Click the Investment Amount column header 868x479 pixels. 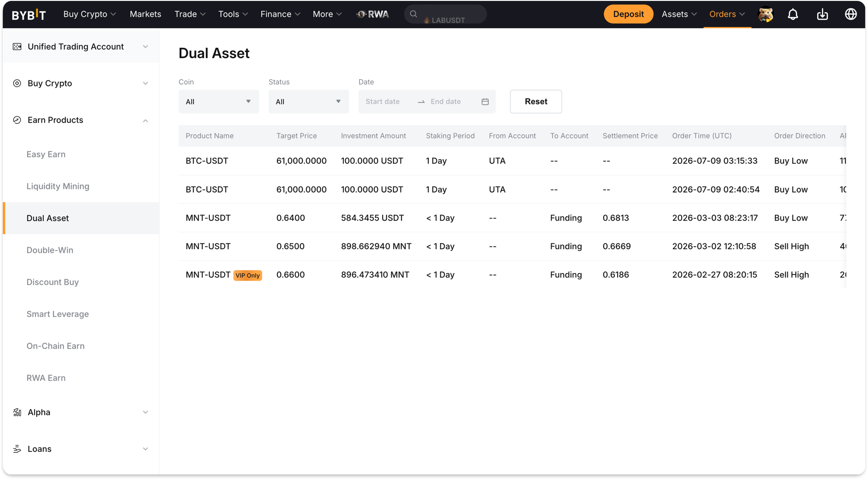click(373, 136)
